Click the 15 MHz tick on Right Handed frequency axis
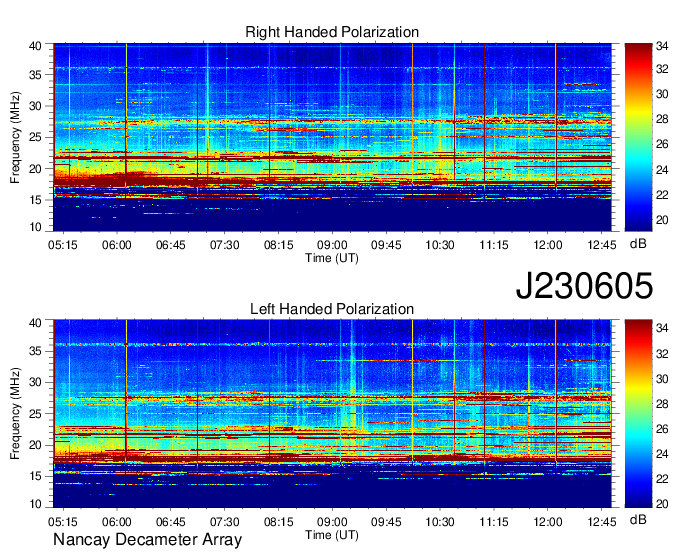680x552 pixels. pyautogui.click(x=35, y=200)
